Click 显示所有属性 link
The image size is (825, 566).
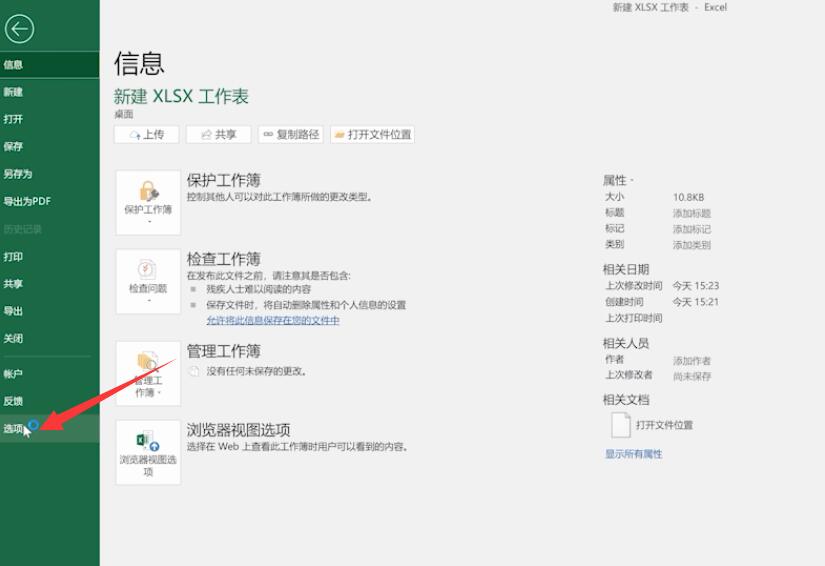[633, 454]
